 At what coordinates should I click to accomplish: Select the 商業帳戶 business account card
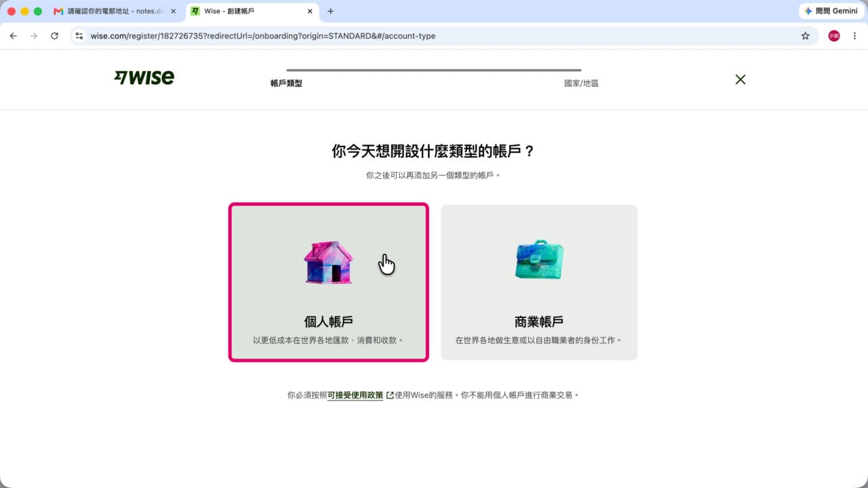point(539,282)
